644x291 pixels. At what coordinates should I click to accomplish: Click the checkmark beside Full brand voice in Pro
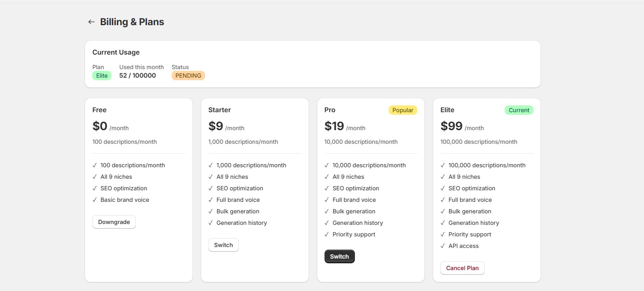tap(326, 200)
